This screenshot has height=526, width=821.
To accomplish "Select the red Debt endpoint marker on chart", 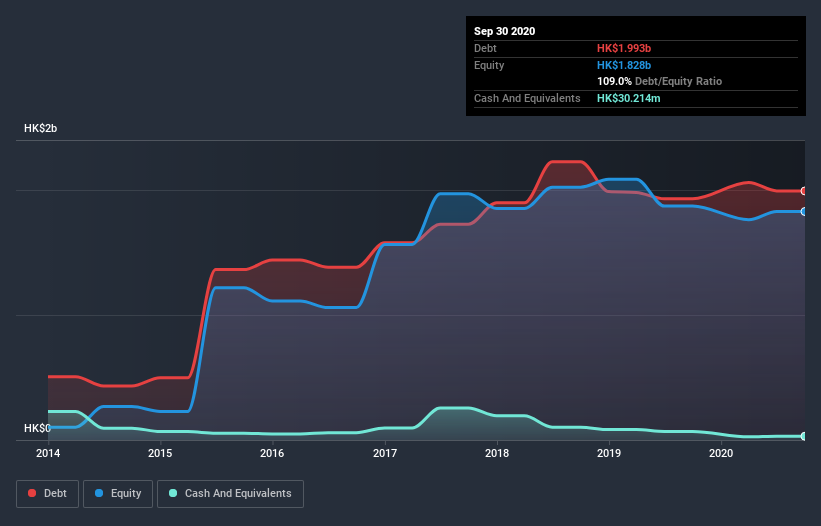I will tap(804, 191).
